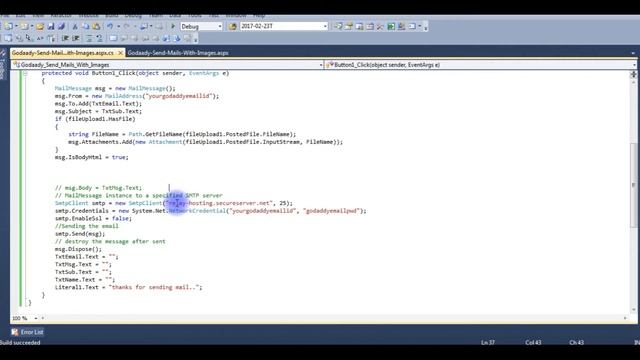This screenshot has width=640, height=360.
Task: Toggle a bookmark with the text editor toolbar icon
Action: (x=113, y=38)
